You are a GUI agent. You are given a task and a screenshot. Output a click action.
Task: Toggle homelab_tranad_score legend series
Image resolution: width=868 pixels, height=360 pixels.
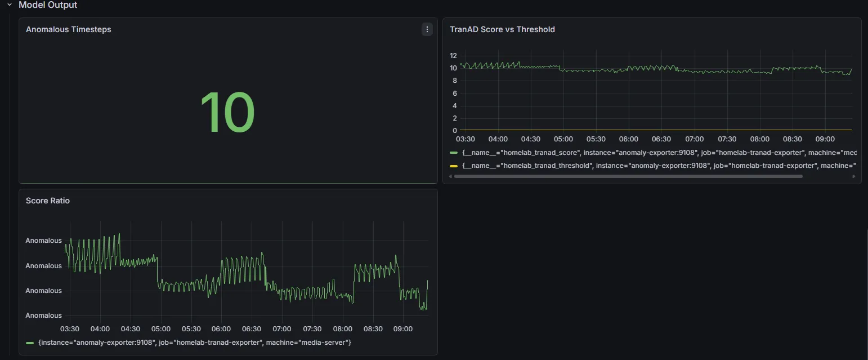tap(659, 153)
